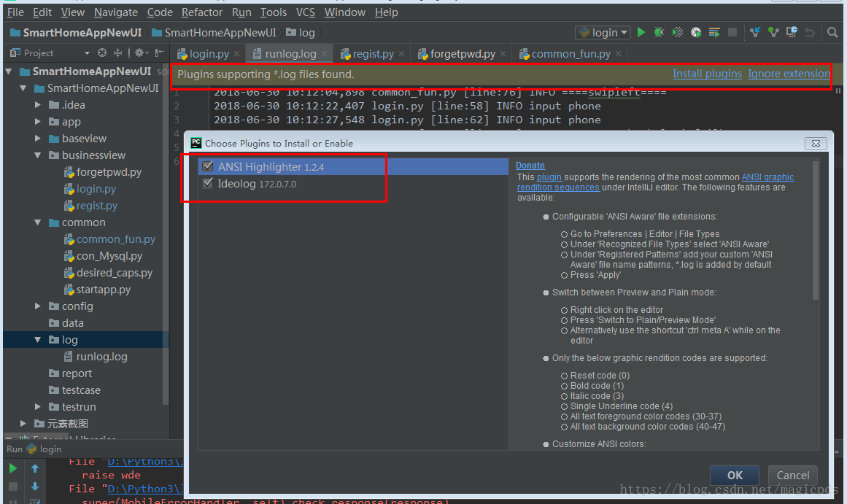Collapse the inner SmartHomeAppNewUI folder
The height and width of the screenshot is (504, 847).
click(23, 88)
